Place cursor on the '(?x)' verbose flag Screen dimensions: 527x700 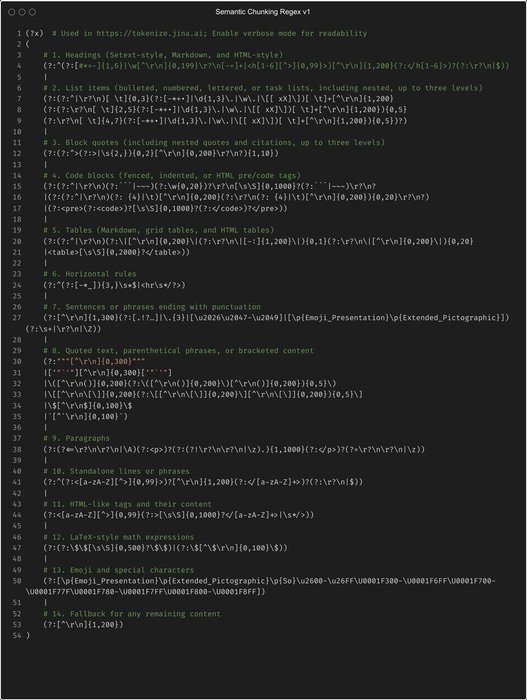coord(34,33)
